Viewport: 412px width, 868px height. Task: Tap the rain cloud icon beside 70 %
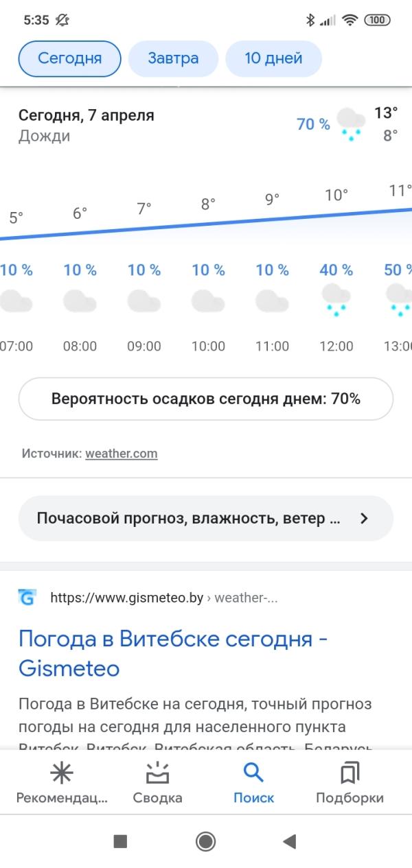351,125
